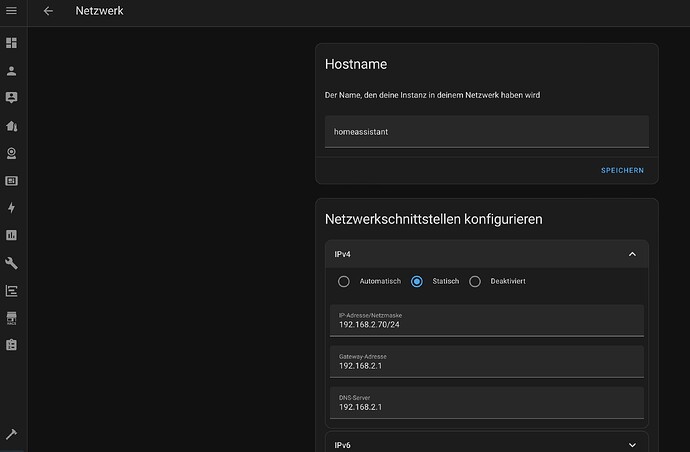The image size is (690, 452).
Task: Select the Statisch IPv4 radio button
Action: 417,281
